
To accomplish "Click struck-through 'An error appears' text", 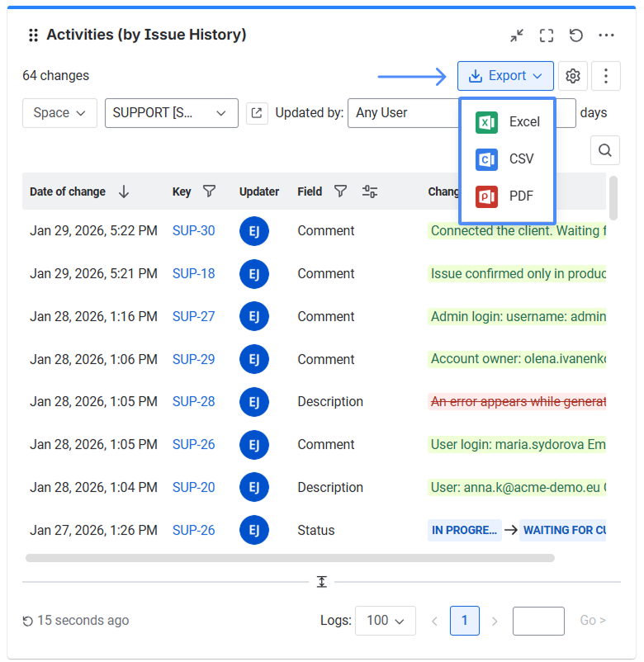I will click(518, 402).
